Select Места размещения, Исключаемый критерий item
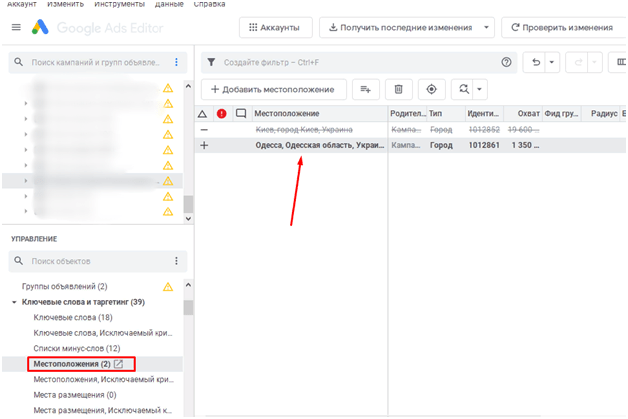Viewport: 628px width, 419px height. pyautogui.click(x=103, y=410)
